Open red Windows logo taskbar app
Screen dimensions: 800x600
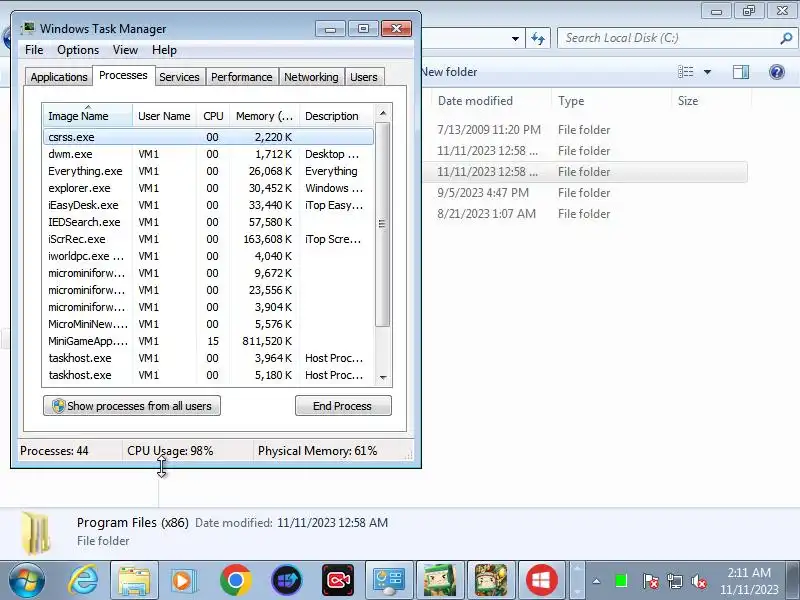point(542,580)
